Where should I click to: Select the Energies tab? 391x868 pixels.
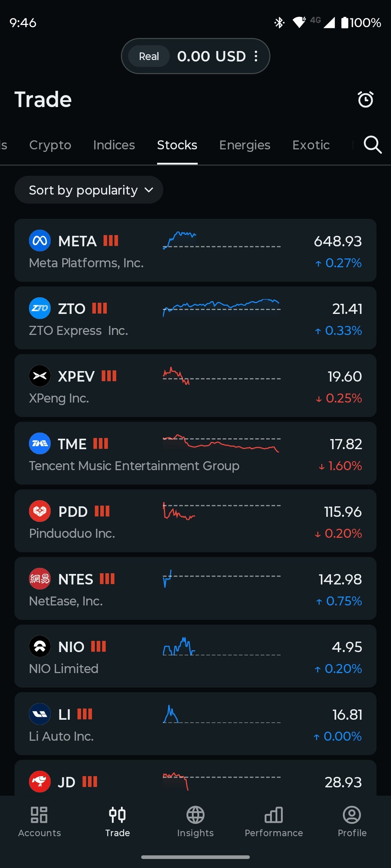tap(245, 145)
